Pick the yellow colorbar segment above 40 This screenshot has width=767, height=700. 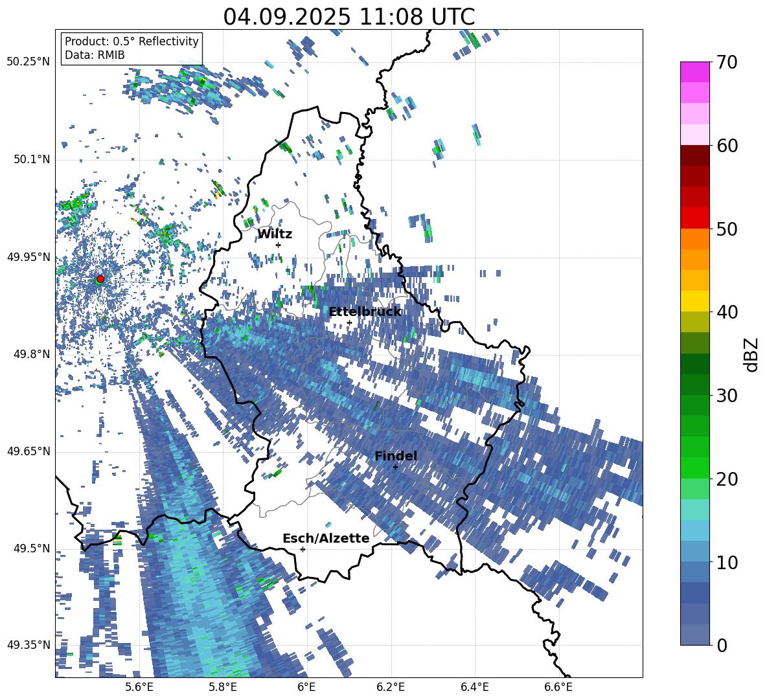tap(694, 301)
